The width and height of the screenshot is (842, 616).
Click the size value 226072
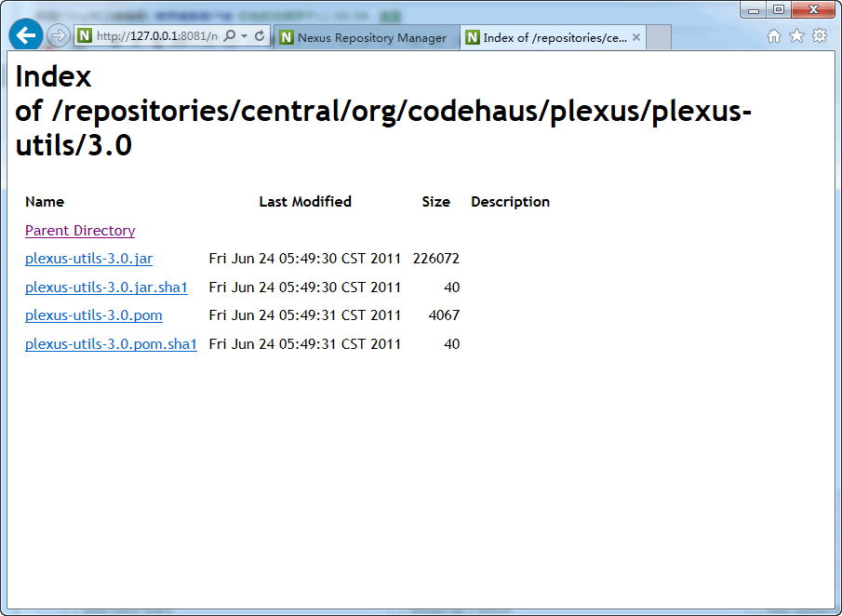click(436, 259)
